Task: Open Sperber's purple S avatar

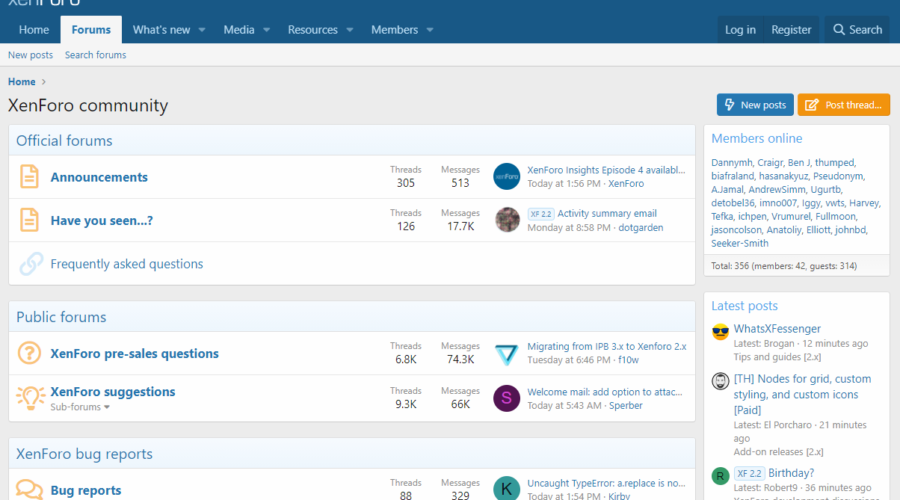Action: click(506, 398)
